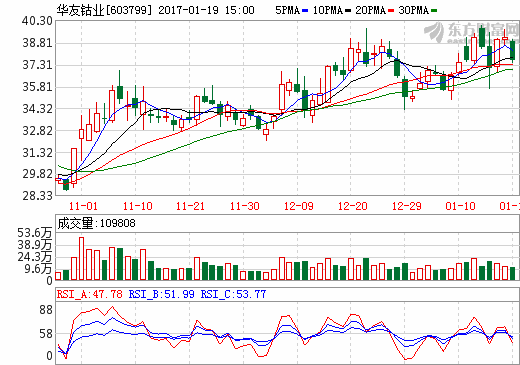
Task: Click the 30PMA legend label
Action: (x=413, y=10)
